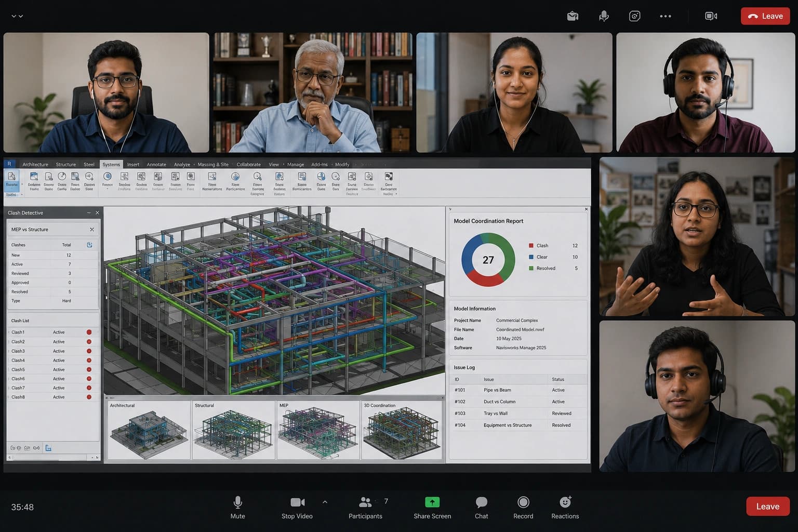This screenshot has width=798, height=532.
Task: Open the MEP view thumbnail
Action: click(318, 430)
